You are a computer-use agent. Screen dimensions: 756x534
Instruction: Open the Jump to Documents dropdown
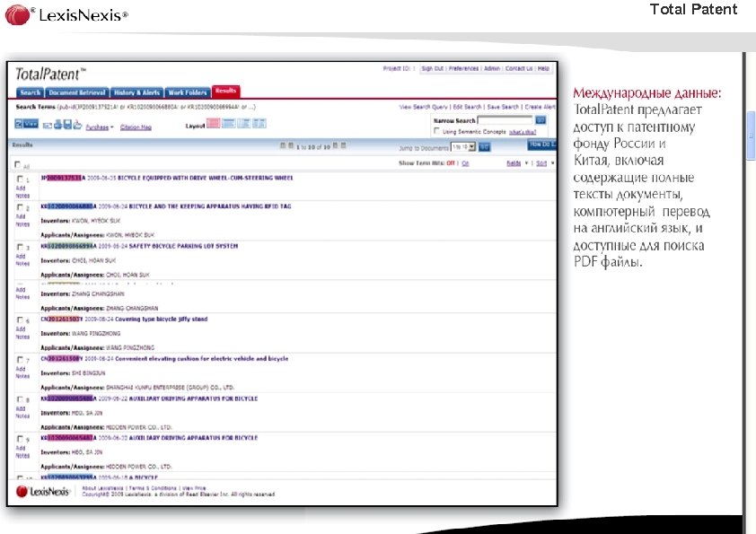[x=463, y=146]
